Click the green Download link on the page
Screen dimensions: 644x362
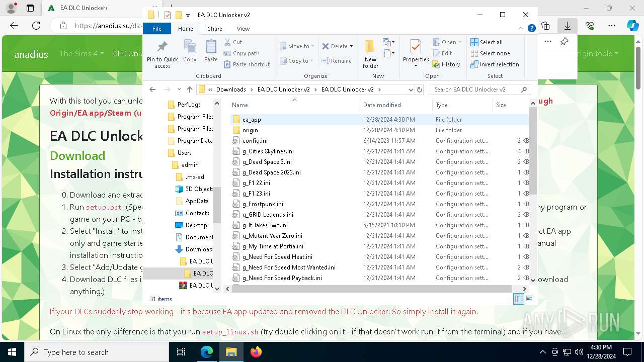77,156
